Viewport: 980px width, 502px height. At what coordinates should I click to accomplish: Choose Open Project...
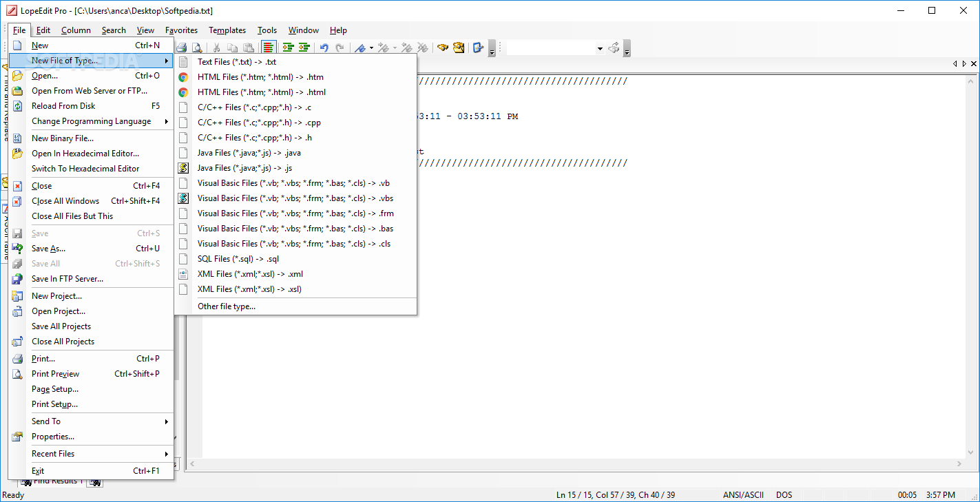[x=91, y=311]
